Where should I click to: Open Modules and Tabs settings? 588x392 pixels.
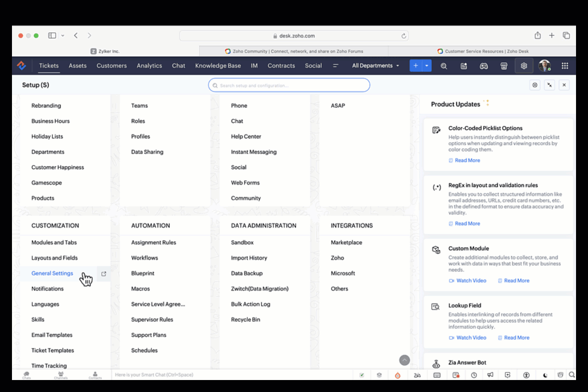pyautogui.click(x=54, y=243)
